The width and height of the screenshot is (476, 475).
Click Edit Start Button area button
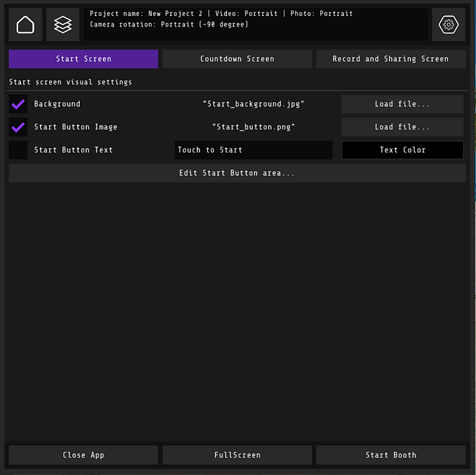pos(237,173)
